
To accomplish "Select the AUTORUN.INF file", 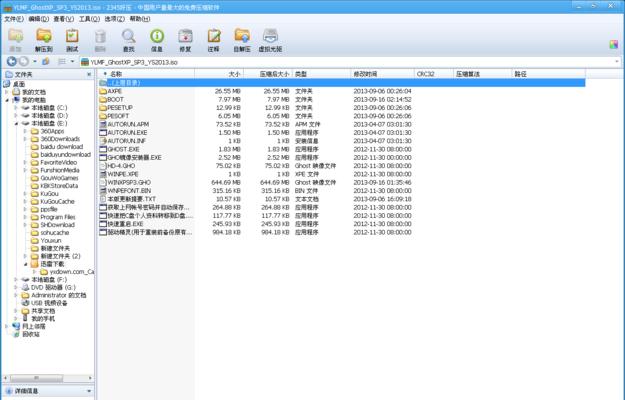I will (342, 141).
